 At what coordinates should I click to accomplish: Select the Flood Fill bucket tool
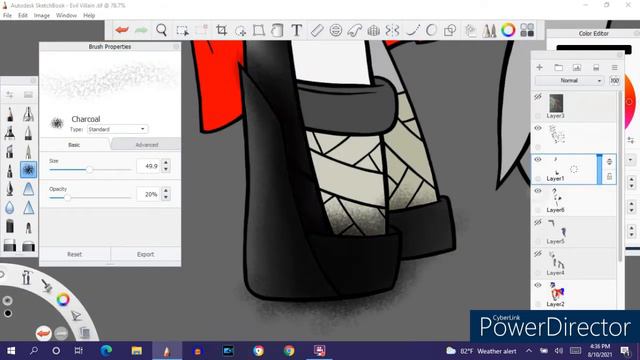(277, 30)
